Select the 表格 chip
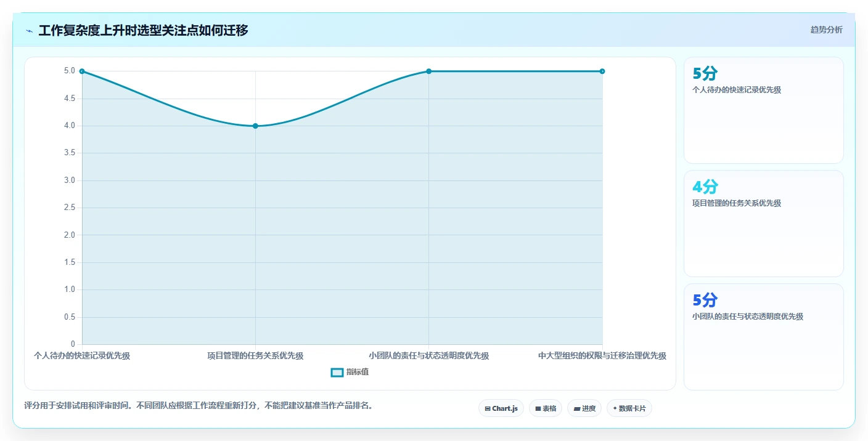The image size is (868, 441). click(546, 408)
